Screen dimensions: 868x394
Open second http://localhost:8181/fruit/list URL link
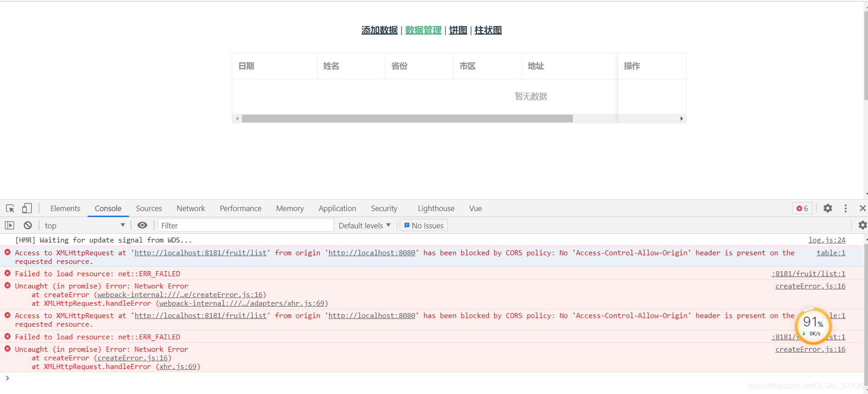(201, 315)
